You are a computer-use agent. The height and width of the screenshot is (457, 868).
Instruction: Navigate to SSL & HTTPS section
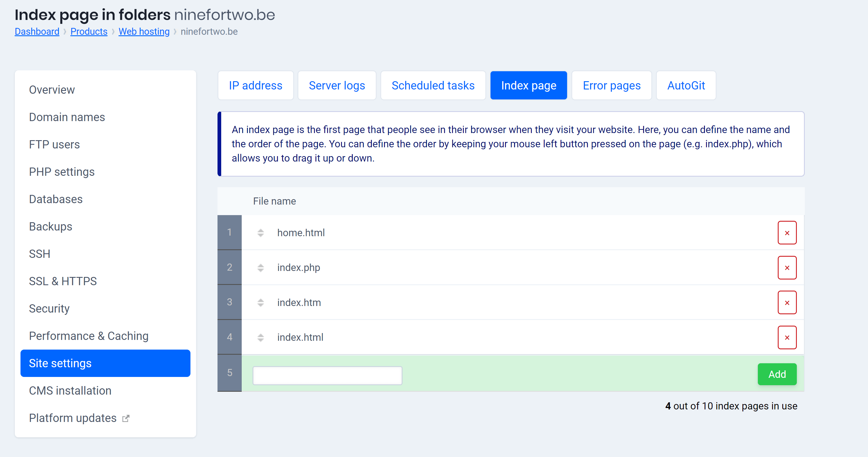coord(63,281)
